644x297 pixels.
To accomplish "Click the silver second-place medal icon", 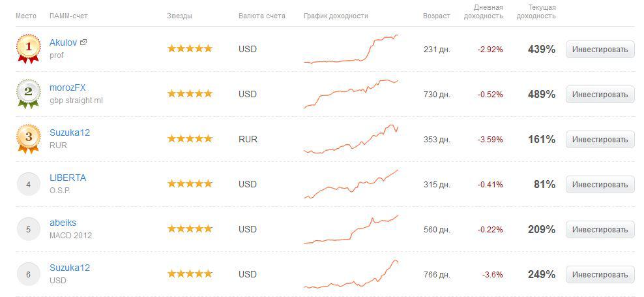I will (28, 94).
